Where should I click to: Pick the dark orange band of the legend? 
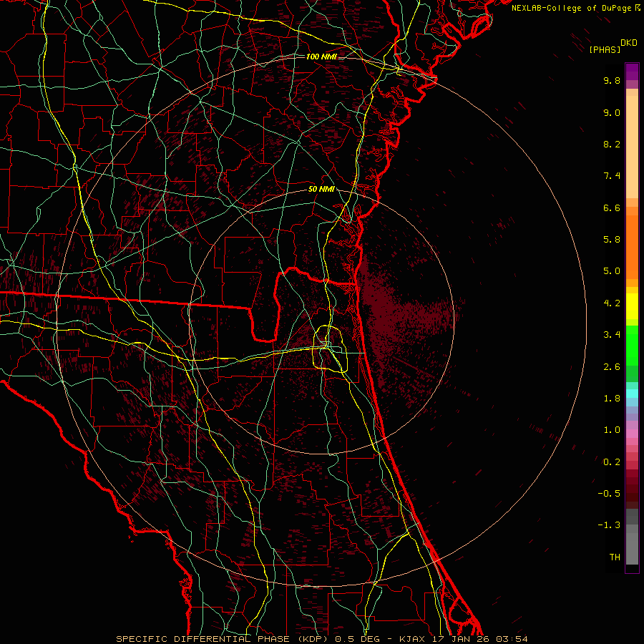[632, 246]
